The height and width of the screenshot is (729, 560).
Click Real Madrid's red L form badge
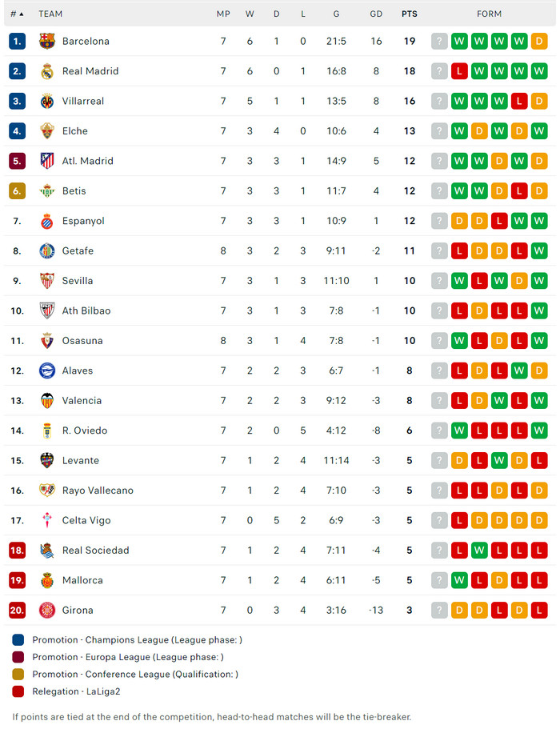coord(459,71)
